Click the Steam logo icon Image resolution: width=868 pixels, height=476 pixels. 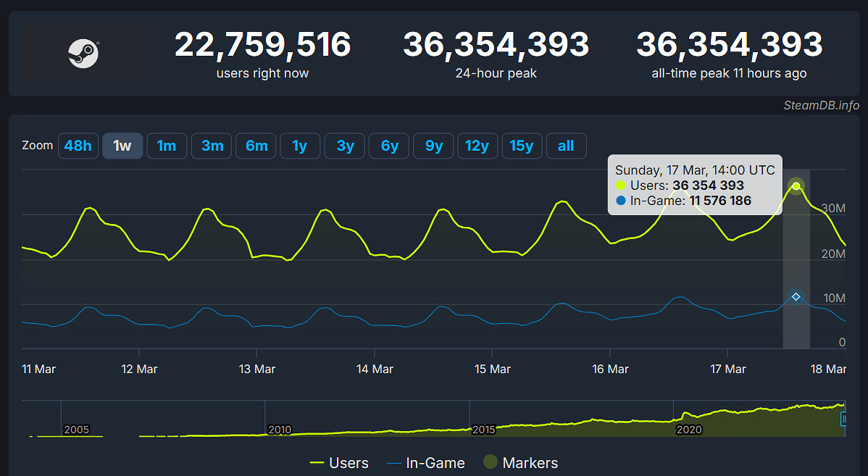83,54
